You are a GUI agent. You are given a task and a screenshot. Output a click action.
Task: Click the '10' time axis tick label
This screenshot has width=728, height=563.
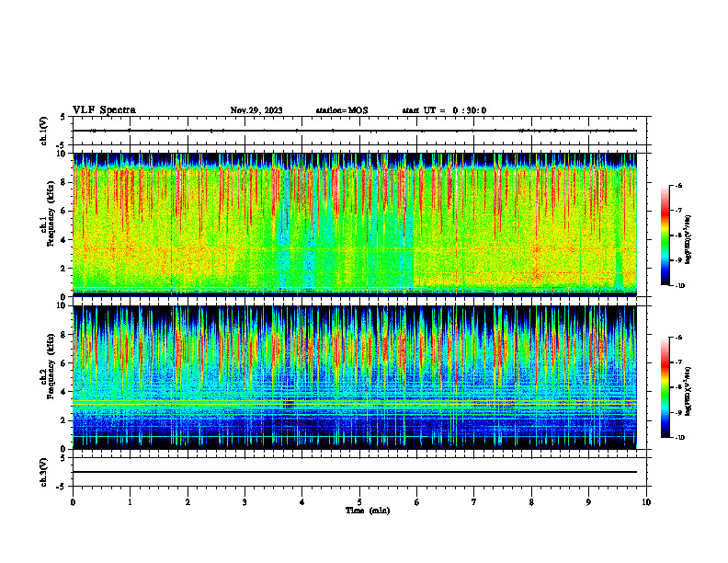646,502
